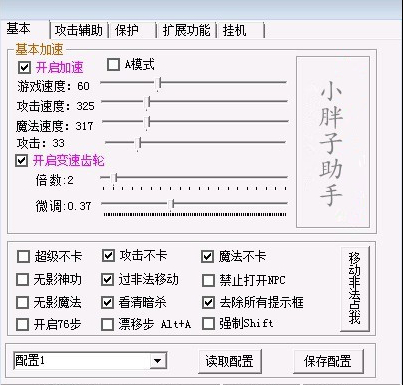Uncheck the 去除所有提示框 checkbox
This screenshot has height=385, width=404.
[208, 302]
